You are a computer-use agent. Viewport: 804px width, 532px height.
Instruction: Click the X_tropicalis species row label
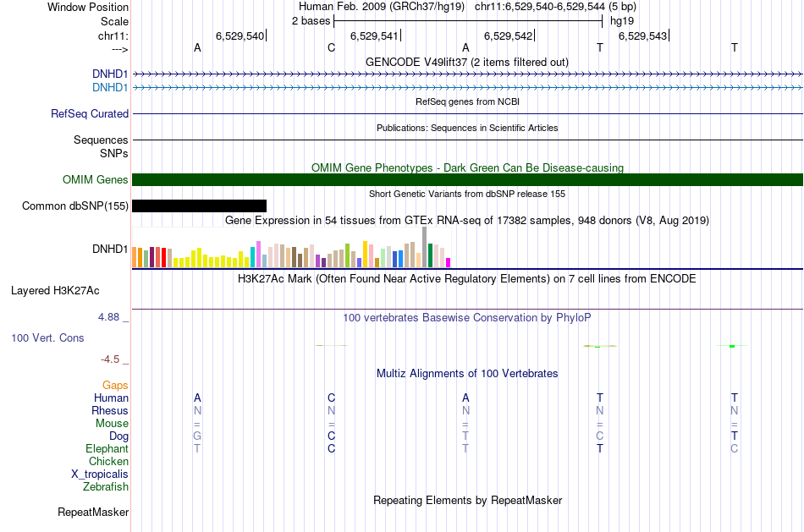click(100, 474)
